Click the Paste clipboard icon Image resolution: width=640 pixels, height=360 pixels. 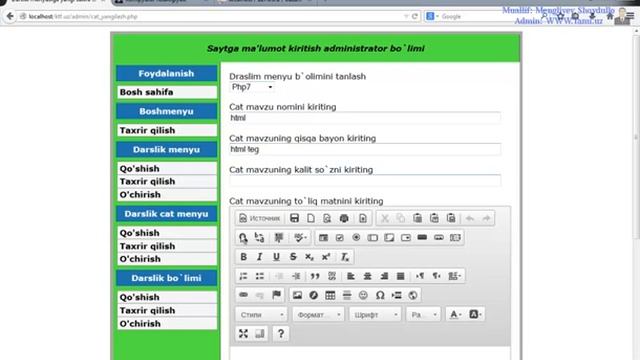[x=417, y=218]
